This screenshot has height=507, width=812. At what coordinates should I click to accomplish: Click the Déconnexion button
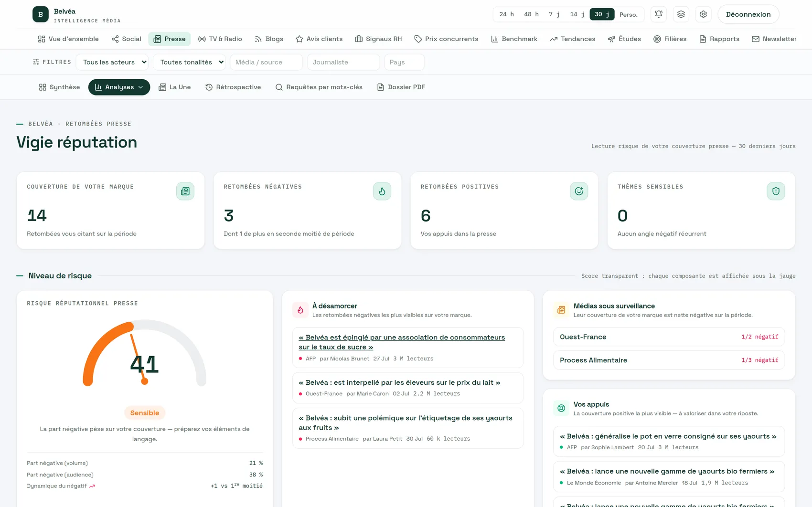[x=748, y=14]
